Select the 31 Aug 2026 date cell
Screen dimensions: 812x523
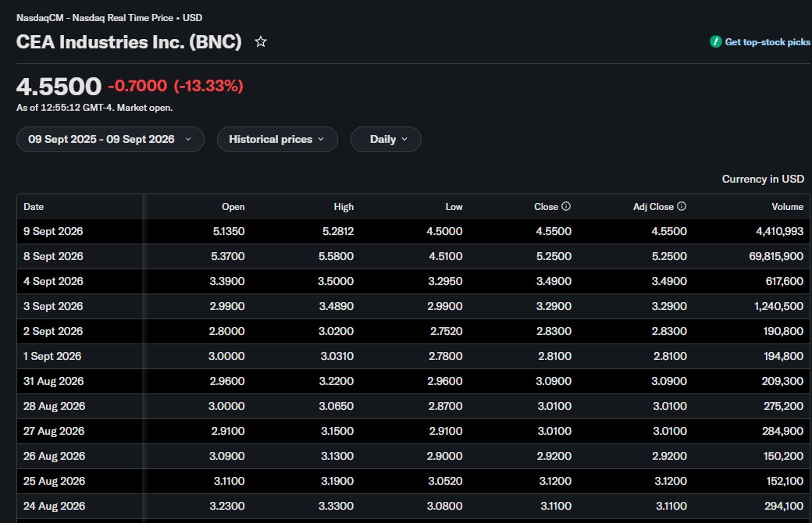pyautogui.click(x=53, y=381)
